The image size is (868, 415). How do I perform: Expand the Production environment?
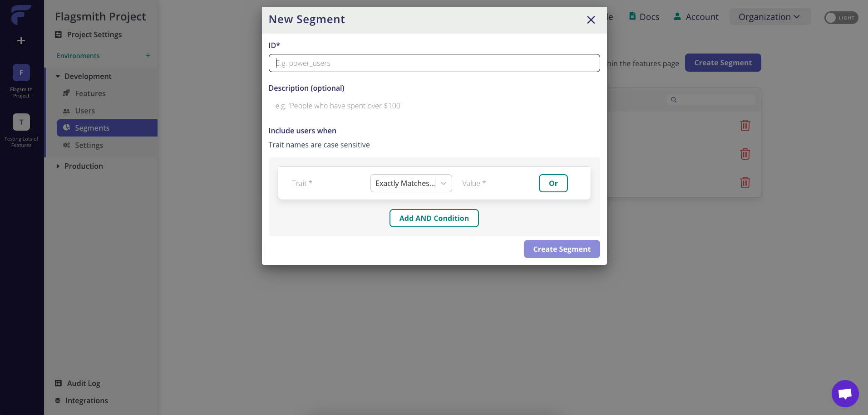pyautogui.click(x=58, y=166)
